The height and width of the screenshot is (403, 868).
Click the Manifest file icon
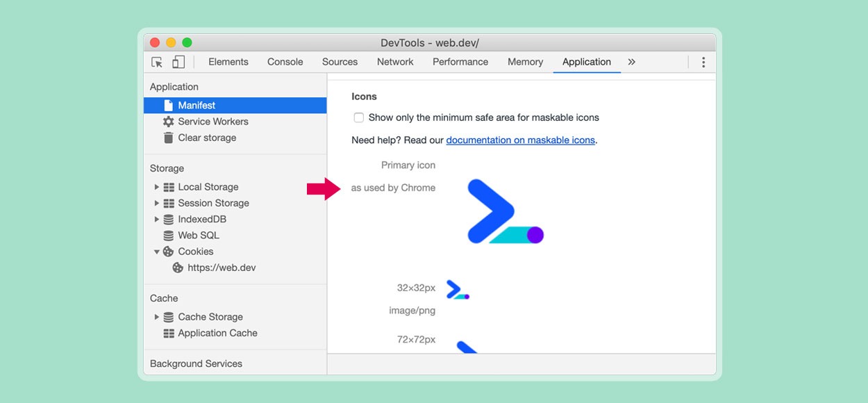tap(168, 106)
